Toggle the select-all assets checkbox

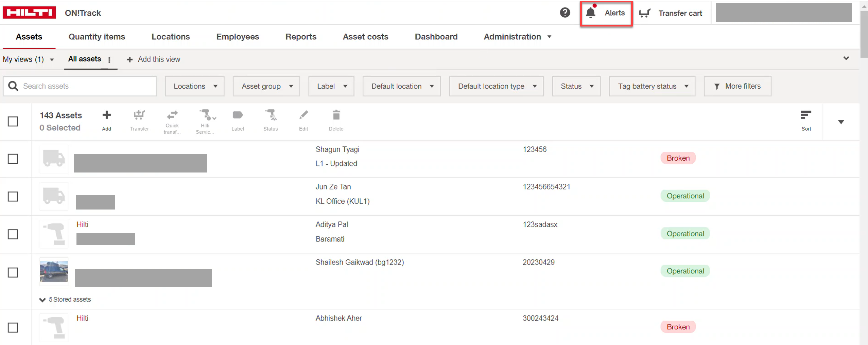pyautogui.click(x=13, y=121)
